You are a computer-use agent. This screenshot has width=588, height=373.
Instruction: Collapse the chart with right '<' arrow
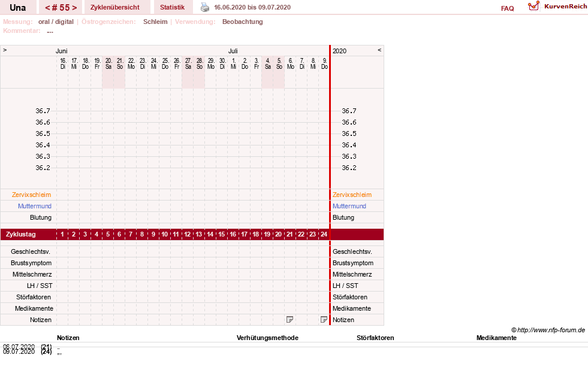coord(379,50)
